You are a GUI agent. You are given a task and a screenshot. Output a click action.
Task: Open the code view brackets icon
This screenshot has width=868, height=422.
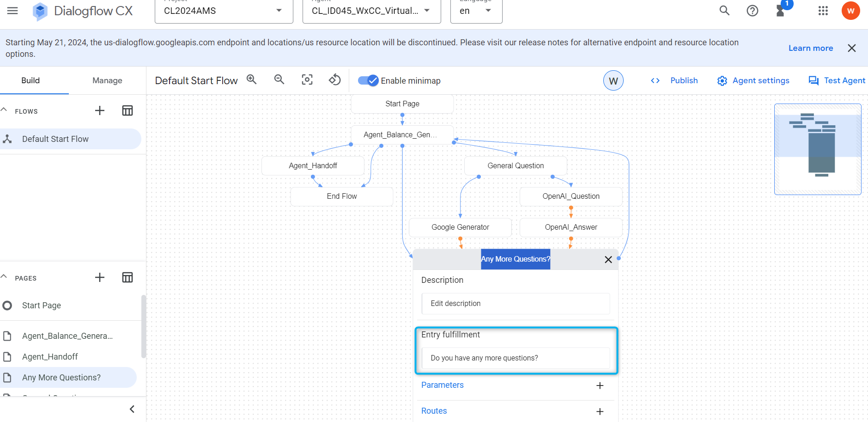655,80
